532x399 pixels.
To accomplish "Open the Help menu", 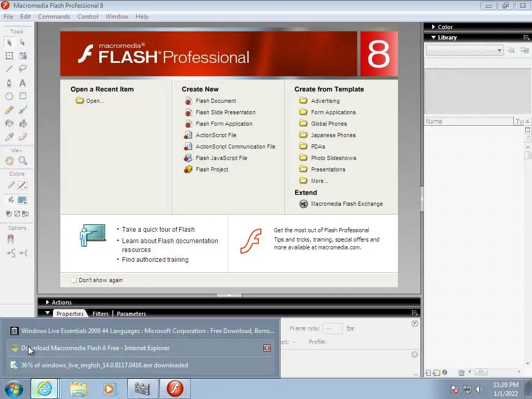I will (142, 17).
